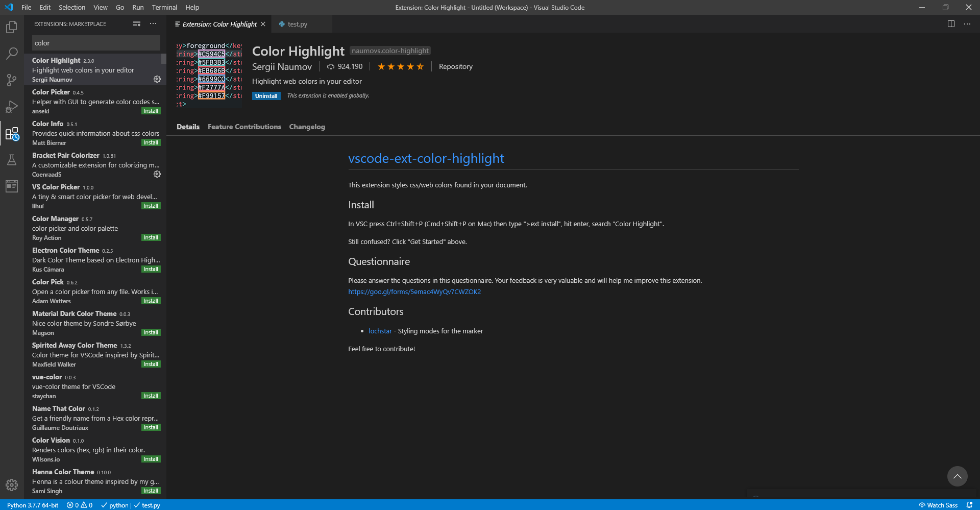980x510 pixels.
Task: Click publisher name Sergii Naumov
Action: point(282,67)
